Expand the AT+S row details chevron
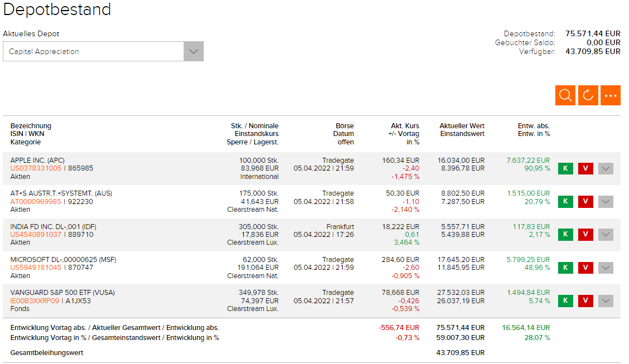629x364 pixels. (606, 201)
